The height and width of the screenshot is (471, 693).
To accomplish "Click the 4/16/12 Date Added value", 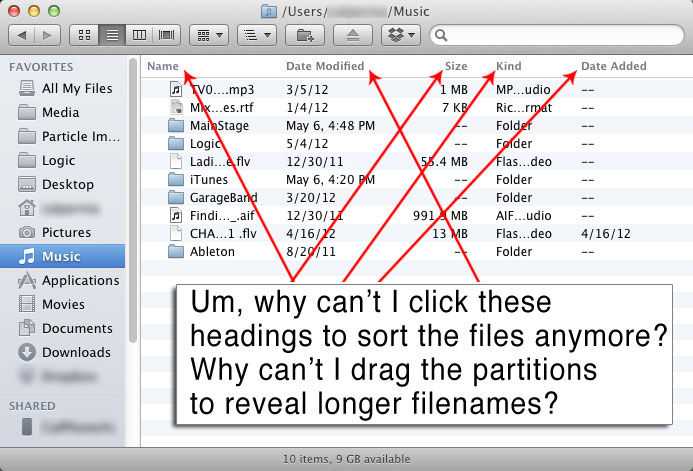I will 606,233.
